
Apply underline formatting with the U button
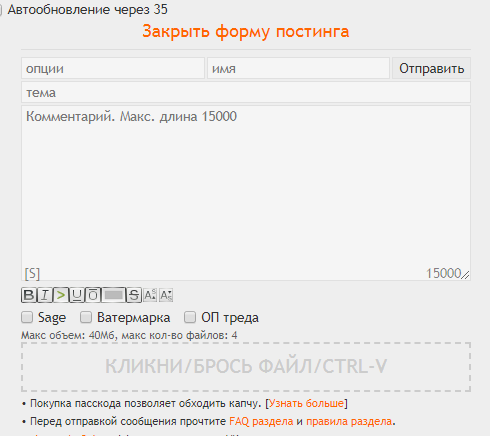(77, 295)
